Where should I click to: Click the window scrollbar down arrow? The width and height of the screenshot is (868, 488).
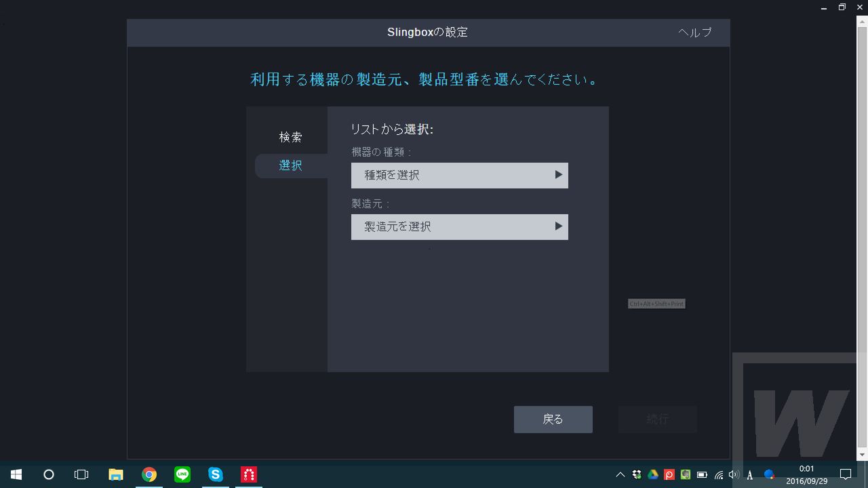pyautogui.click(x=863, y=455)
